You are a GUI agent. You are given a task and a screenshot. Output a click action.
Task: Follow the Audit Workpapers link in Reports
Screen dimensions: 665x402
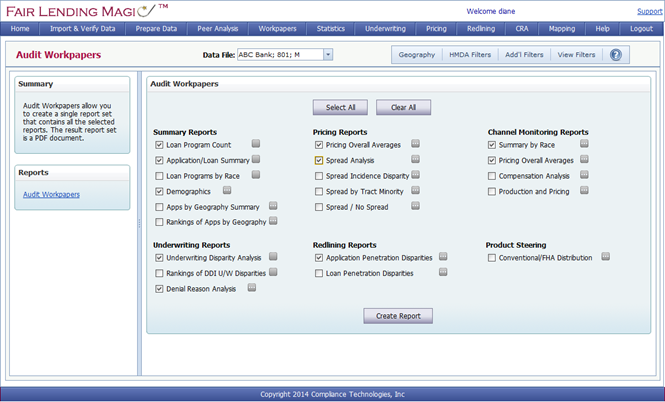51,194
